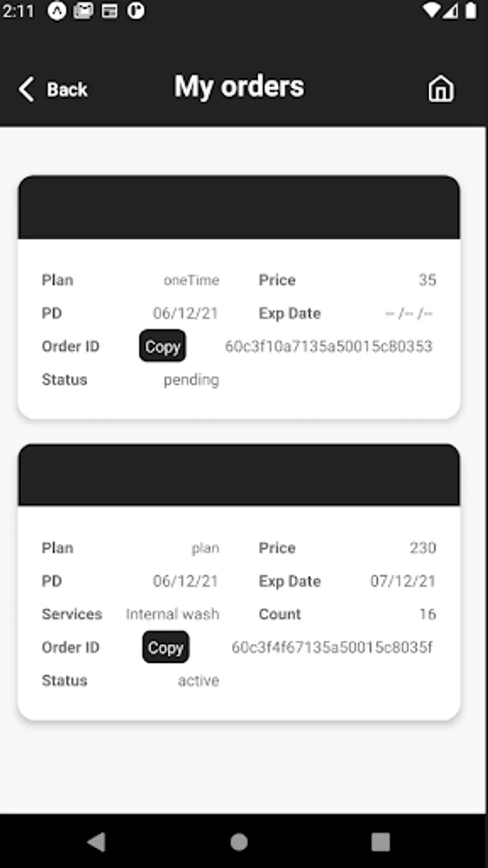Tap Android home circle button

(x=239, y=842)
